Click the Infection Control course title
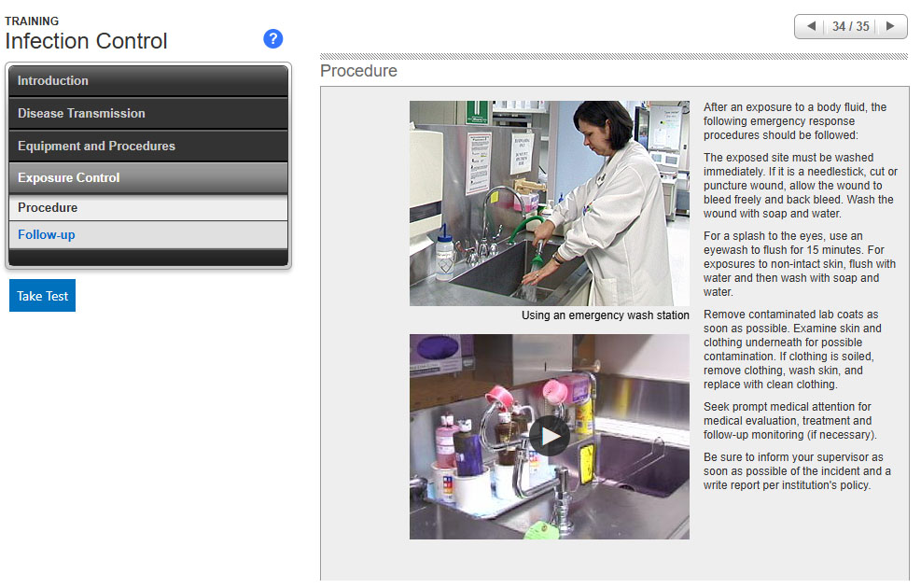The width and height of the screenshot is (921, 588). [87, 41]
